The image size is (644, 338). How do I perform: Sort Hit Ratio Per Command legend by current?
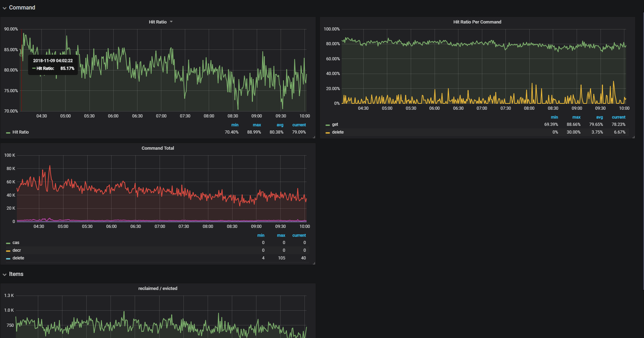618,117
